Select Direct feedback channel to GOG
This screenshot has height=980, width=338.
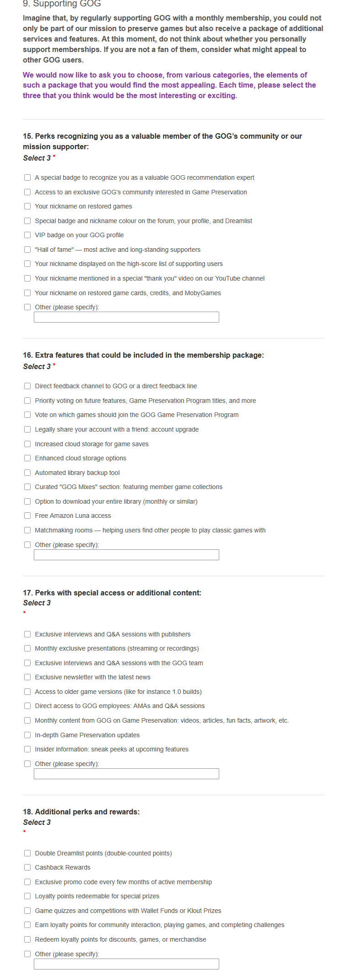click(27, 386)
